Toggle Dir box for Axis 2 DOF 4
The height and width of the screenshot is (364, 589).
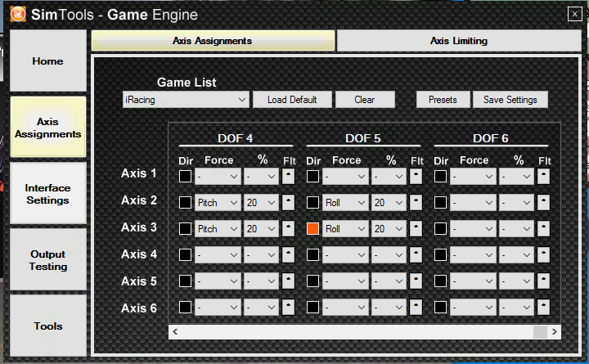click(x=185, y=203)
